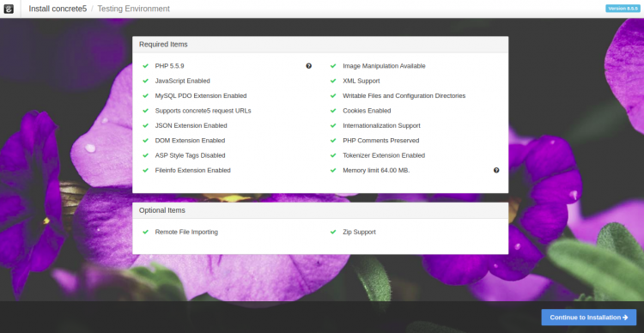Click checkmark beside XML Support
This screenshot has height=333, width=644.
[333, 81]
